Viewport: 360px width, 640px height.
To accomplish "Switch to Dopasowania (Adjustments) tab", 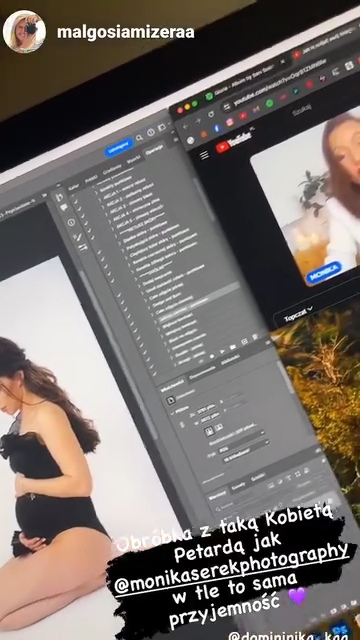I will 202,372.
